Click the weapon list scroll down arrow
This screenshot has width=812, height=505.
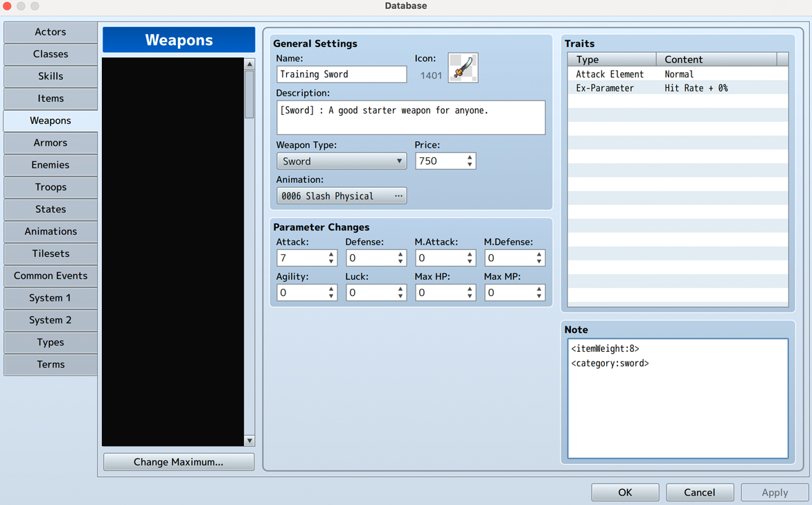coord(249,441)
